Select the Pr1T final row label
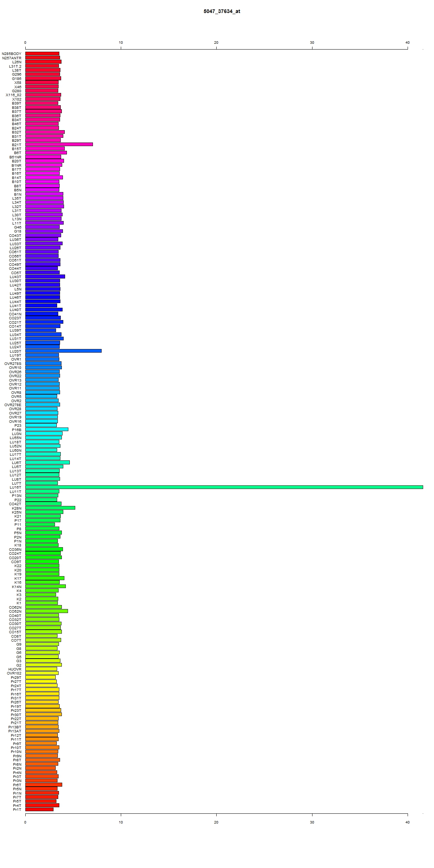434x868 pixels. [17, 809]
